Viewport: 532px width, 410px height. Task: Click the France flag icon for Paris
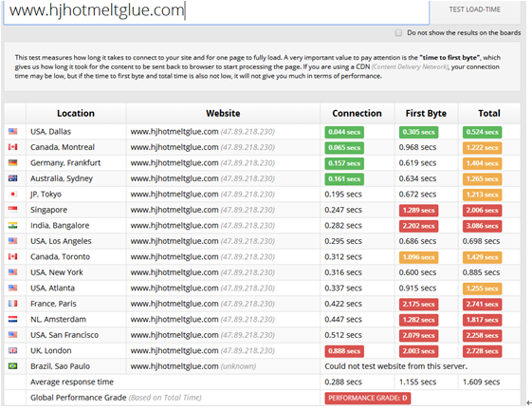(x=13, y=304)
